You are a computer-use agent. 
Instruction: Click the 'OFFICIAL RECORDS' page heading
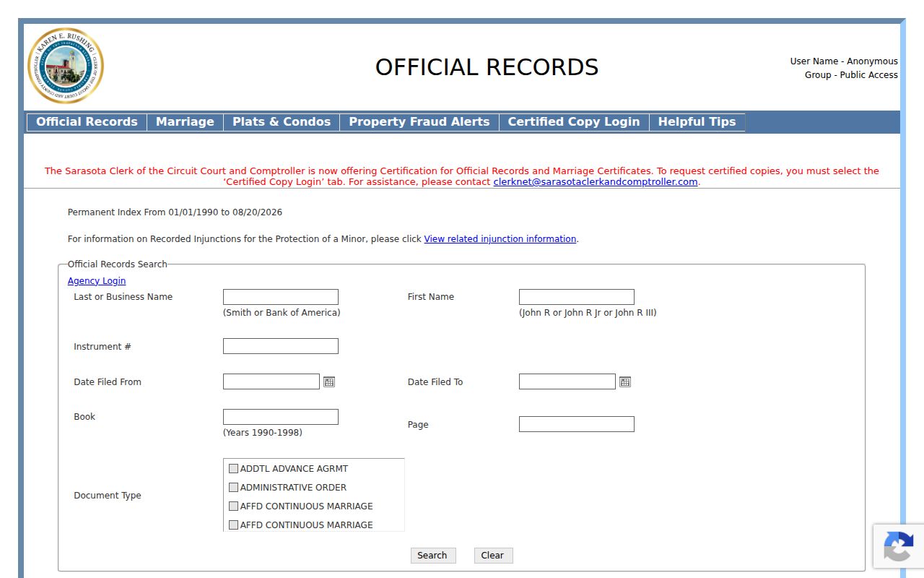[x=487, y=67]
